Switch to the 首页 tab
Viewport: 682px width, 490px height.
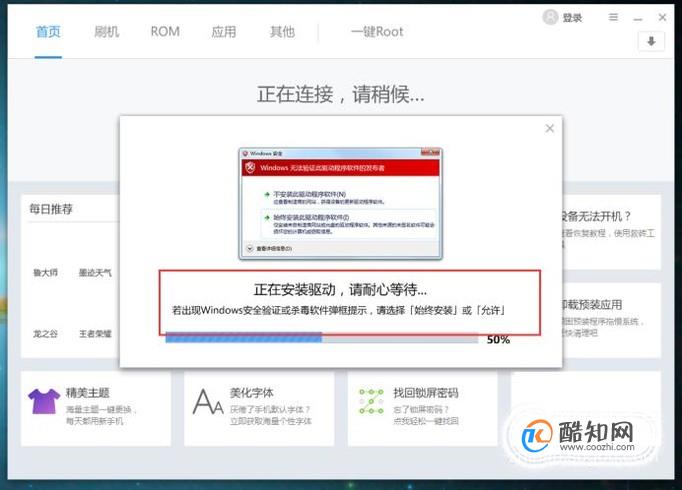48,32
